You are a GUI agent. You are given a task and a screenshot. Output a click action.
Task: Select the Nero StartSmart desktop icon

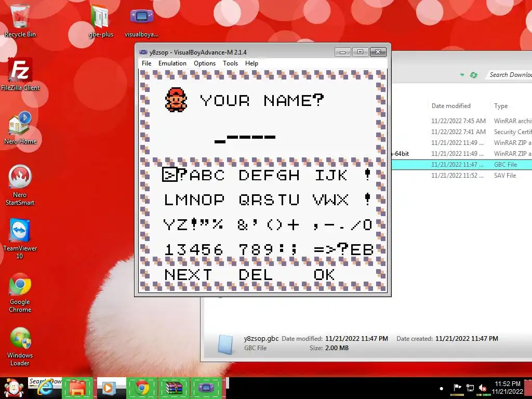pyautogui.click(x=20, y=185)
